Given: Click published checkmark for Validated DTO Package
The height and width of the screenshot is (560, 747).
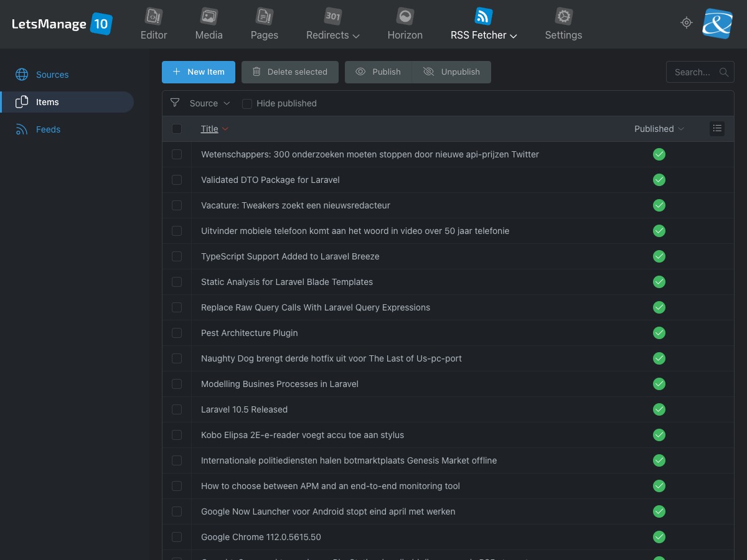Looking at the screenshot, I should pos(659,180).
